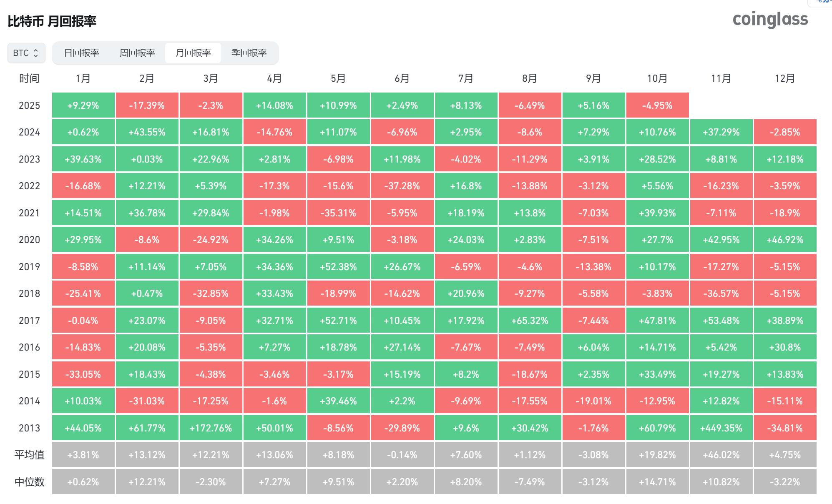Screen dimensions: 832x504
Task: Click the 中位数 row label
Action: [29, 482]
